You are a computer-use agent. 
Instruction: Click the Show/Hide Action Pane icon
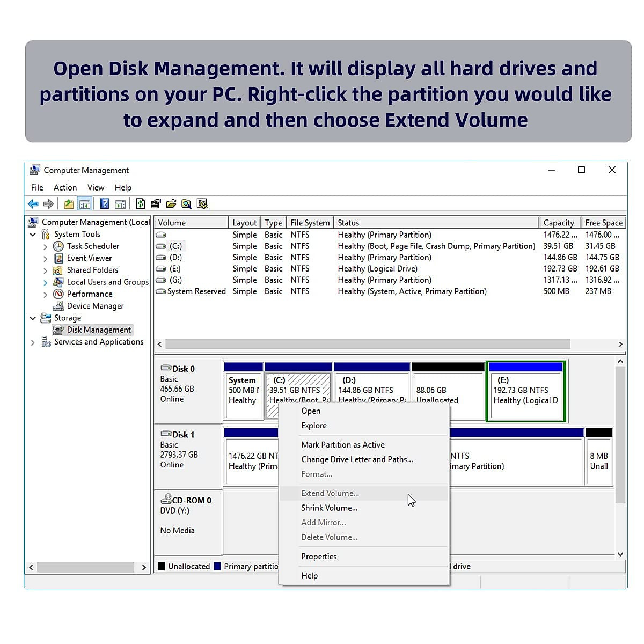pyautogui.click(x=120, y=204)
